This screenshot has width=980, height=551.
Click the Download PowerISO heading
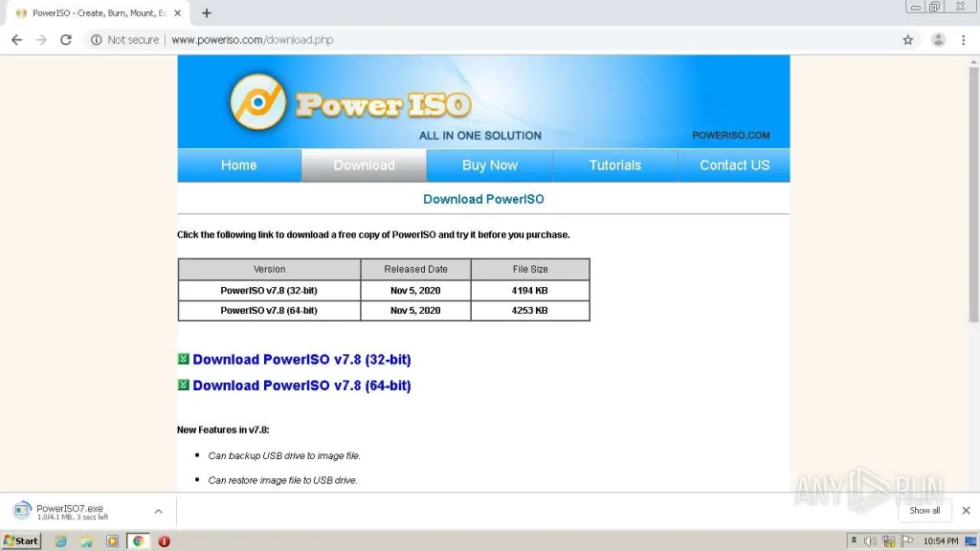click(x=483, y=199)
